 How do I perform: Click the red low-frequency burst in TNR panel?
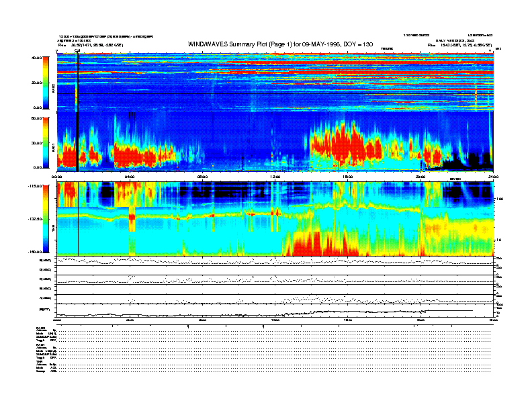[x=307, y=244]
